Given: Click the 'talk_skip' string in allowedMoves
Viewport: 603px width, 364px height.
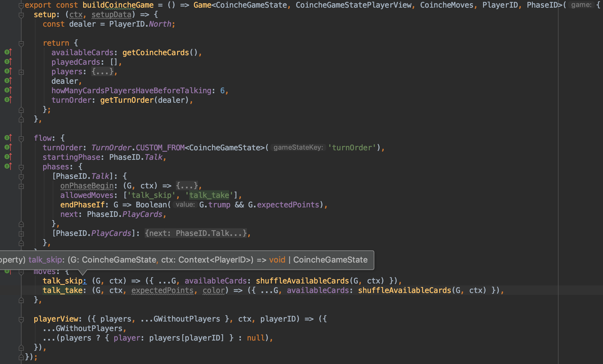Looking at the screenshot, I should pos(151,195).
